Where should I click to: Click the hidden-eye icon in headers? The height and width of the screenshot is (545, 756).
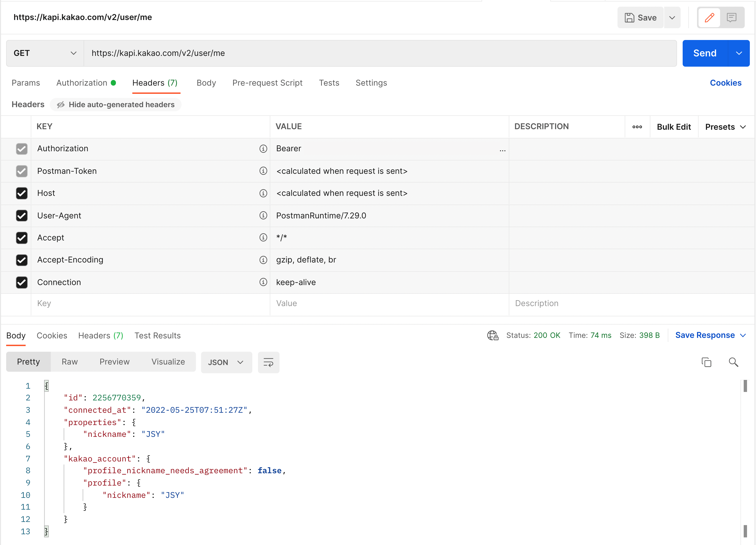point(61,105)
